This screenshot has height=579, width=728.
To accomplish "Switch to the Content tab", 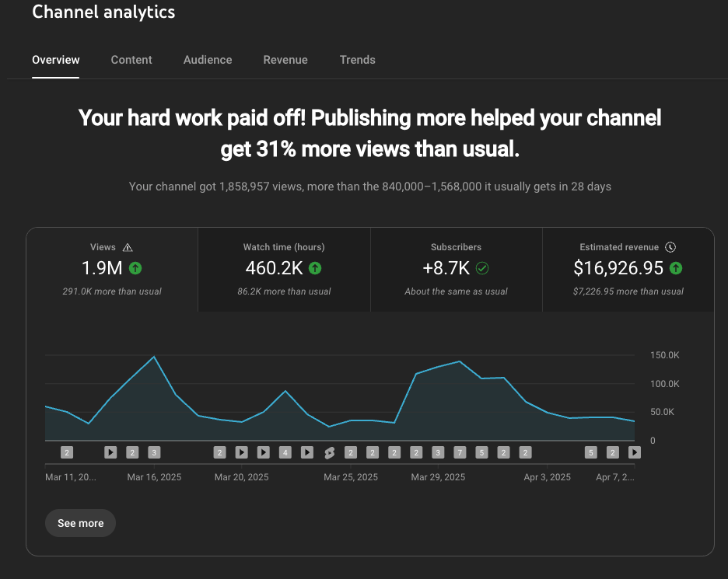I will [x=131, y=60].
